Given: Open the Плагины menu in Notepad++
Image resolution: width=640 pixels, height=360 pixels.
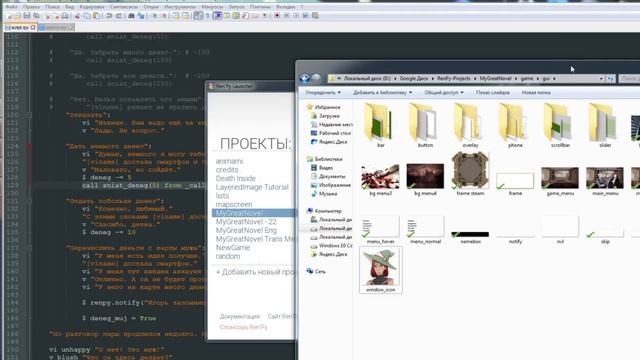Looking at the screenshot, I should [x=260, y=7].
